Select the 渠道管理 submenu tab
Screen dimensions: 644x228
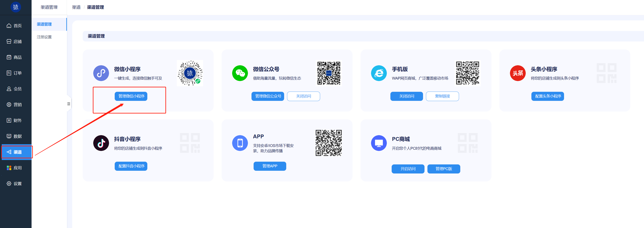pyautogui.click(x=44, y=24)
